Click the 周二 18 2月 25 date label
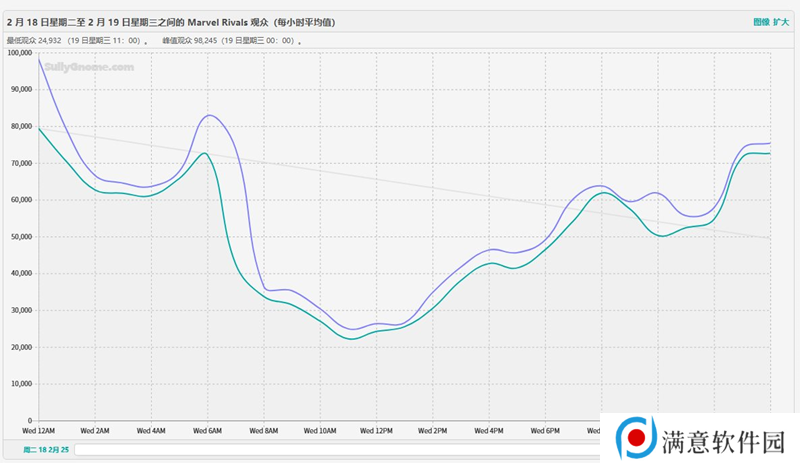The width and height of the screenshot is (800, 463). [x=46, y=450]
